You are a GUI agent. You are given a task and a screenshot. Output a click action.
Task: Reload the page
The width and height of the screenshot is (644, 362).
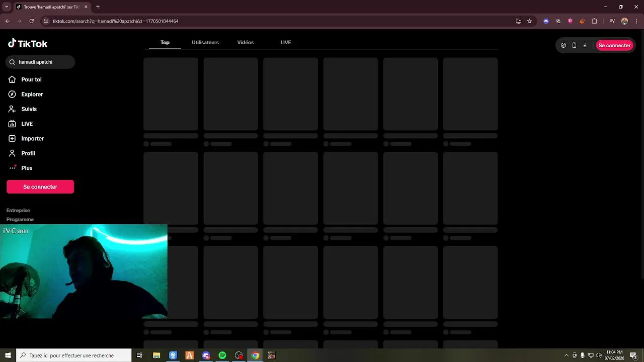tap(32, 21)
